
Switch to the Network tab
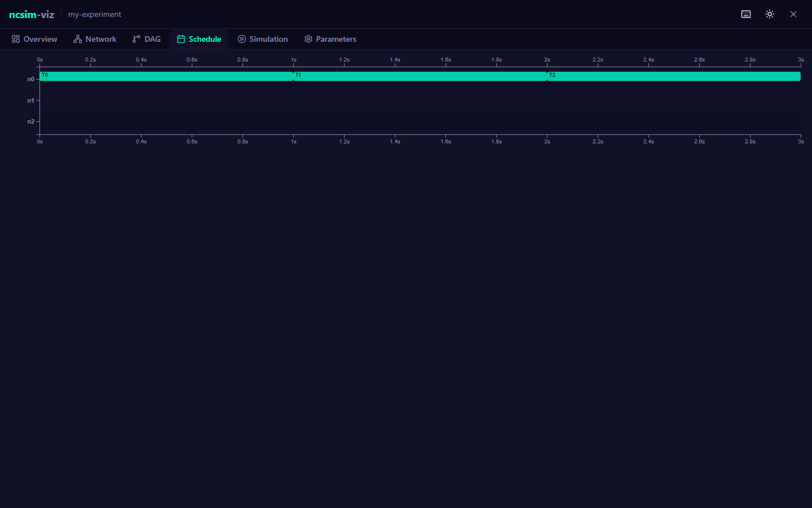click(95, 39)
